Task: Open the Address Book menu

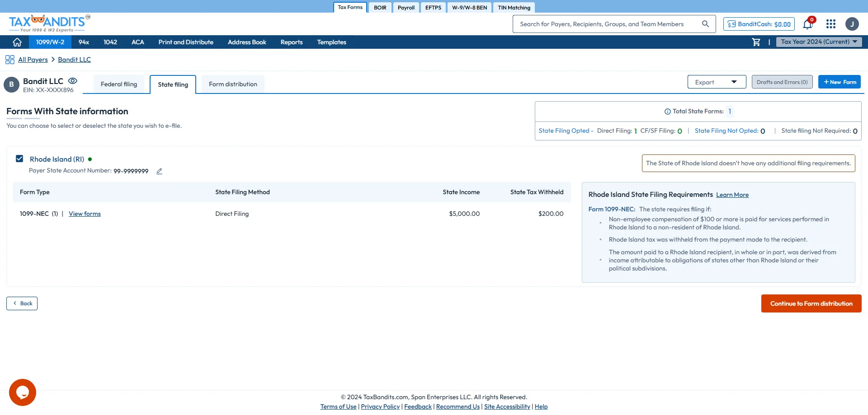Action: pyautogui.click(x=247, y=42)
